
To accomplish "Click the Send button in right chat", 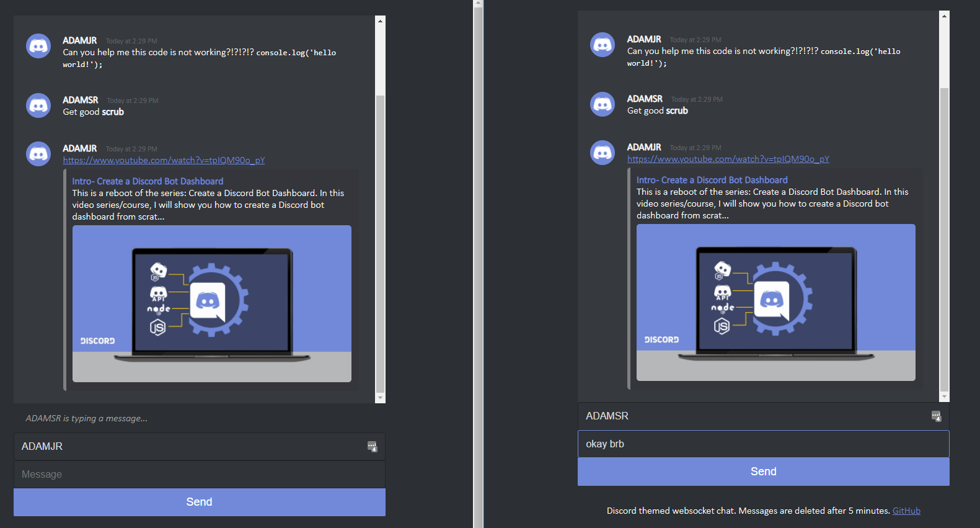I will (764, 472).
